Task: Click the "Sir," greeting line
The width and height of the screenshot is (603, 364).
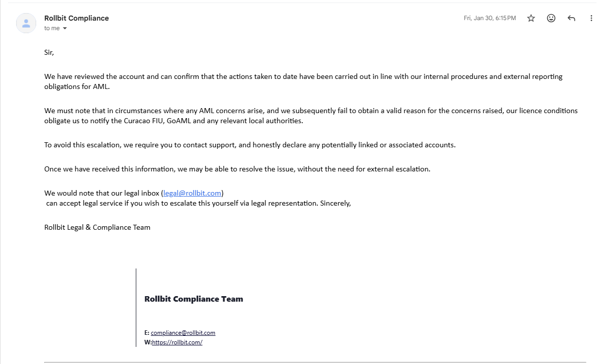Action: coord(49,52)
